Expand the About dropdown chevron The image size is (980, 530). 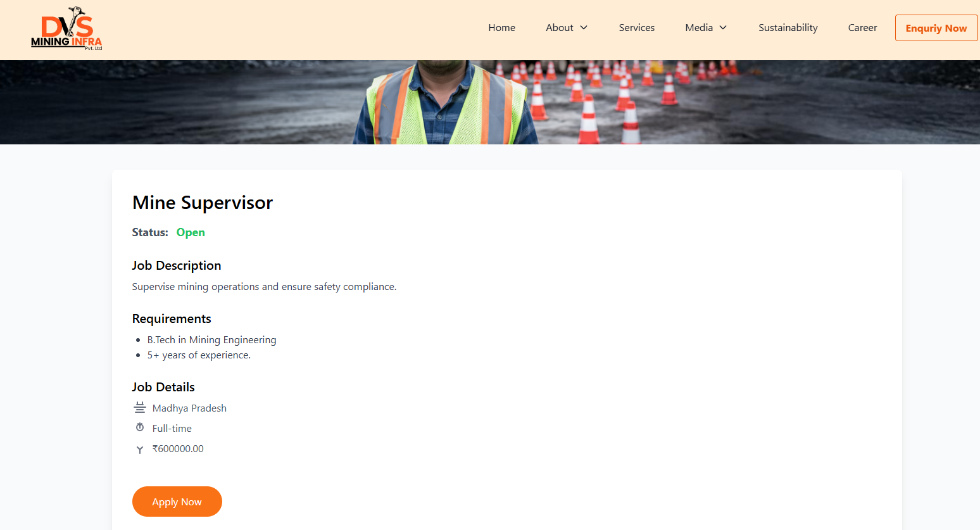click(x=584, y=28)
